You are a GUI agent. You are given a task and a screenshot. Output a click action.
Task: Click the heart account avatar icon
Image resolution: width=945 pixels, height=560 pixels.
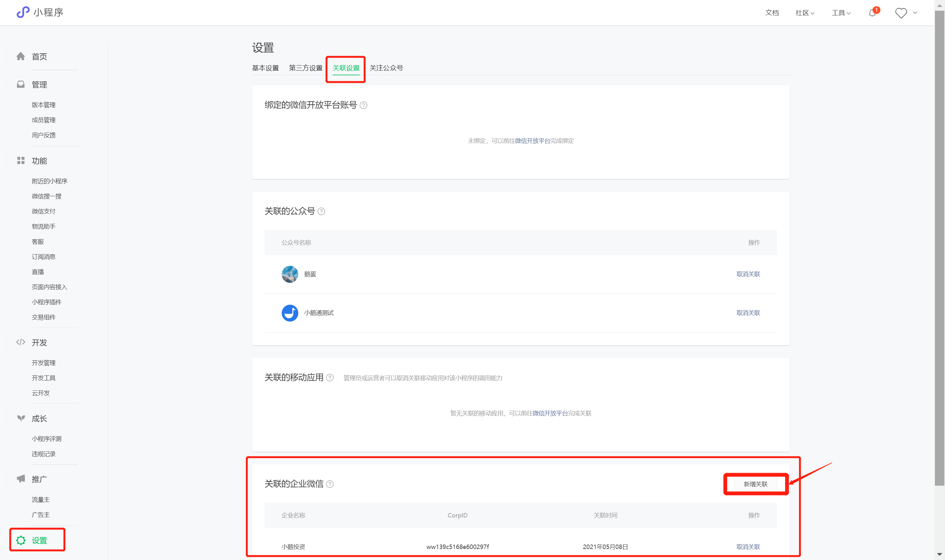tap(901, 13)
